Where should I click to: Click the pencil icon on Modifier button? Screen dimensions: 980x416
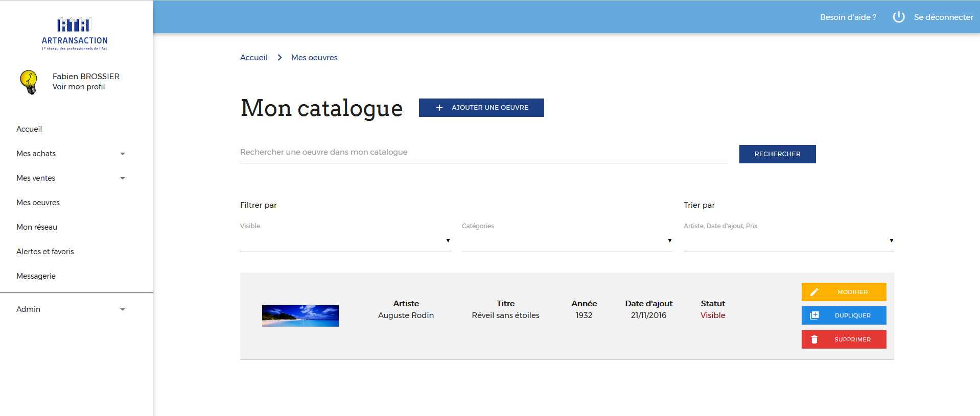[814, 292]
